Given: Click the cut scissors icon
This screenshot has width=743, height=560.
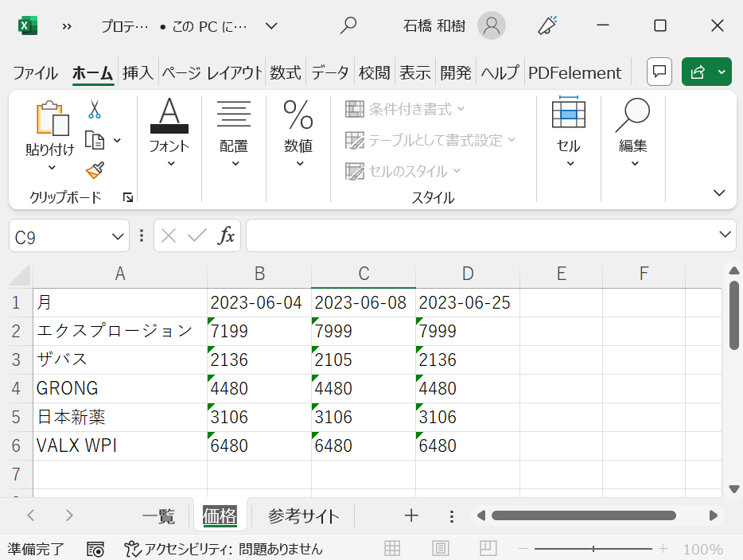Looking at the screenshot, I should click(95, 110).
